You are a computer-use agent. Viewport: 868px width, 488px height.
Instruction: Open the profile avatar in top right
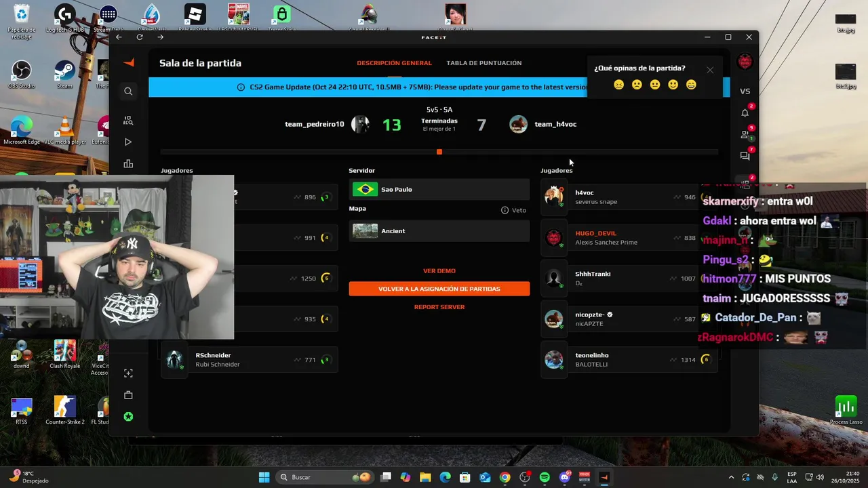(745, 62)
